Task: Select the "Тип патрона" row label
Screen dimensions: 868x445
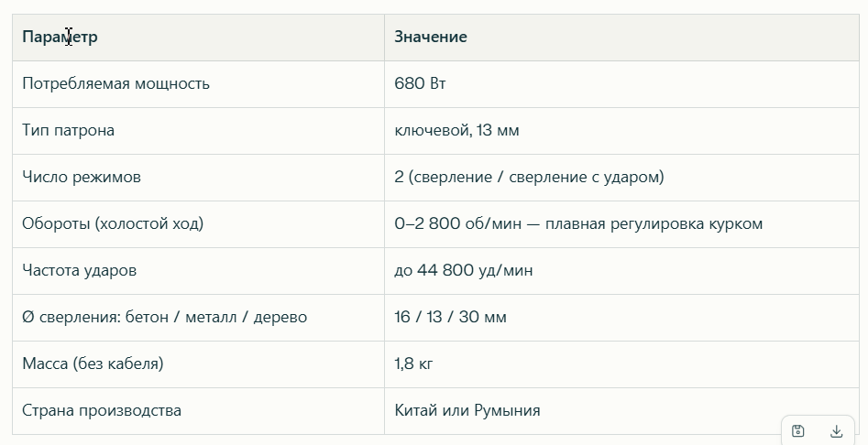Action: [x=69, y=131]
